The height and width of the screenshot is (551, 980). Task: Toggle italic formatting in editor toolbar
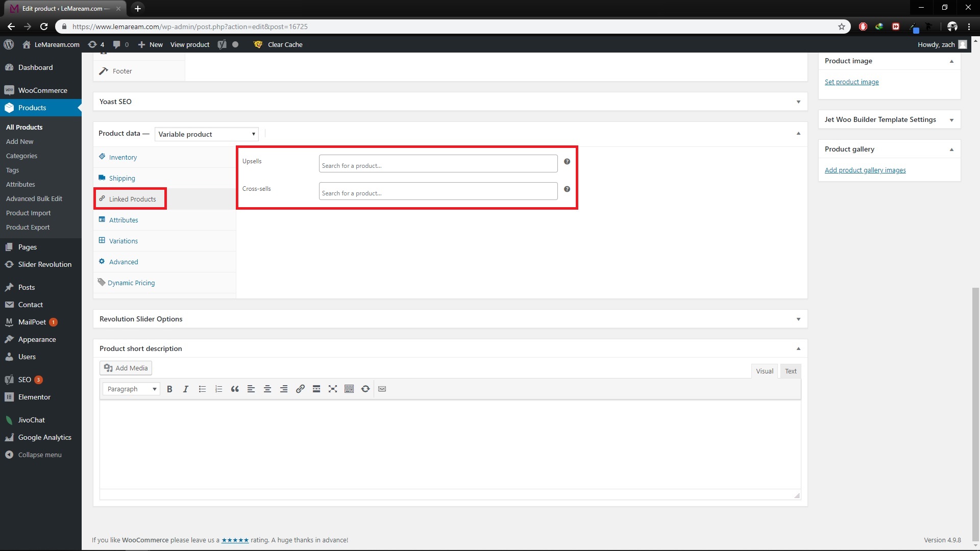[x=186, y=389]
